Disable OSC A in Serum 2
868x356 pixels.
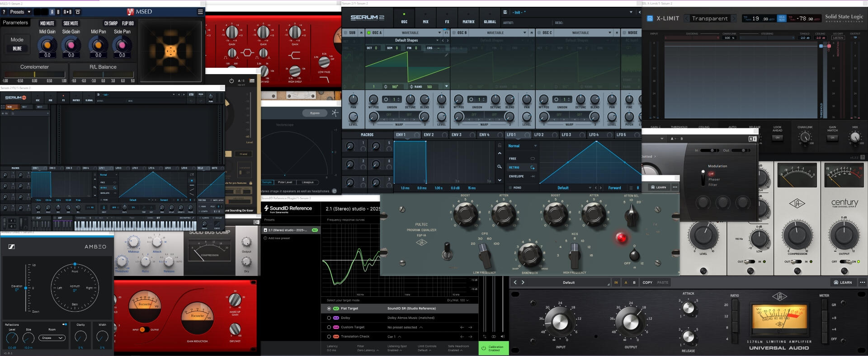[369, 33]
